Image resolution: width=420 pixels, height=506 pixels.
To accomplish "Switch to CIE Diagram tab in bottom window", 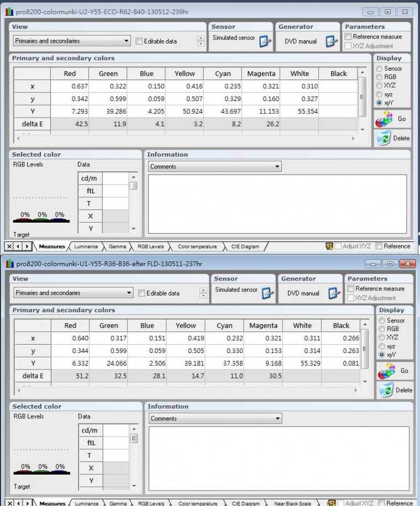I will pos(246,503).
